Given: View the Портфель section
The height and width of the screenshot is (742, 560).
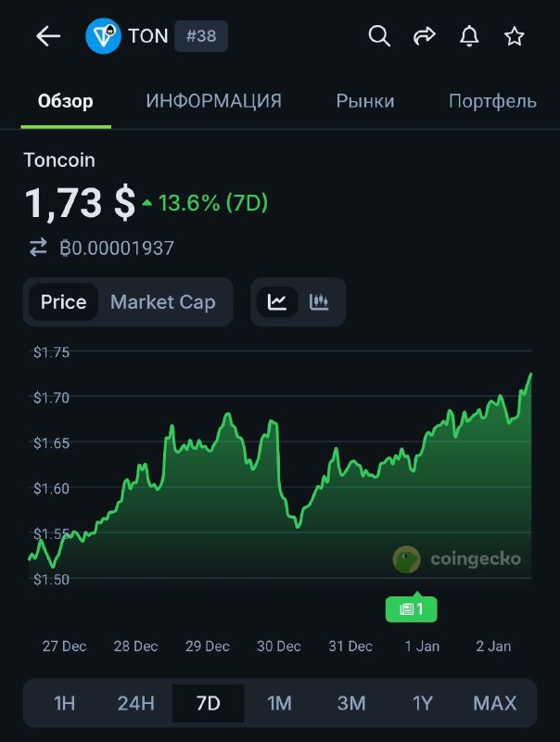Looking at the screenshot, I should (x=492, y=101).
